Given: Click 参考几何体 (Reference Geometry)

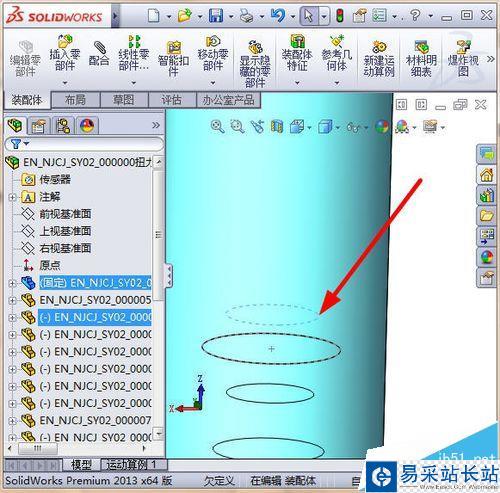Looking at the screenshot, I should pyautogui.click(x=337, y=53).
